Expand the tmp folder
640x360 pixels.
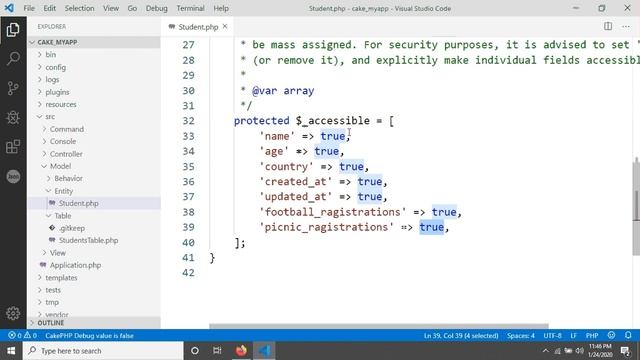tap(94, 302)
